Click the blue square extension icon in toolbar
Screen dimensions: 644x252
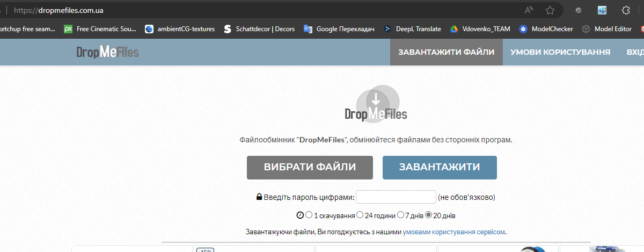pyautogui.click(x=602, y=10)
